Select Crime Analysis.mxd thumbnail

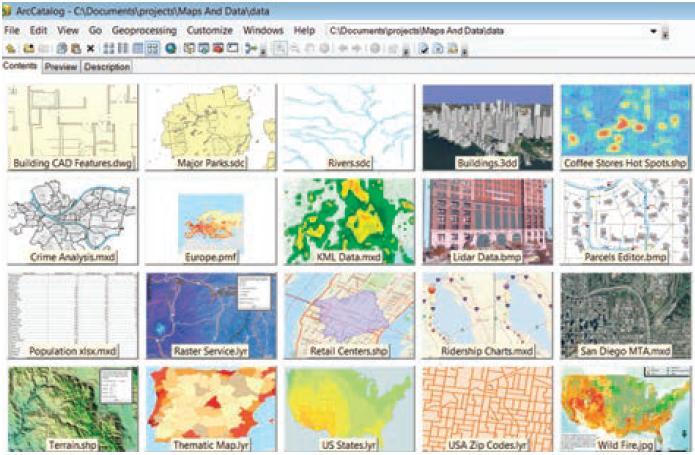(73, 222)
